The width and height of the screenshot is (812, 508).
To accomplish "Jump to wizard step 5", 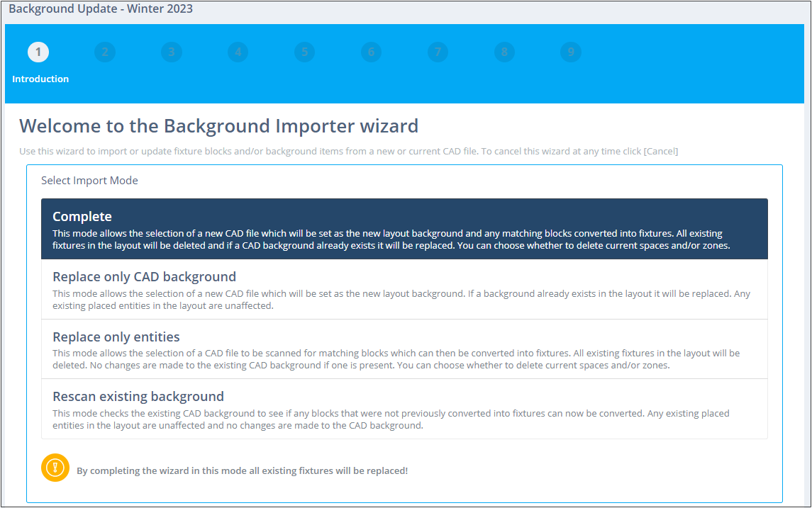I will 304,52.
